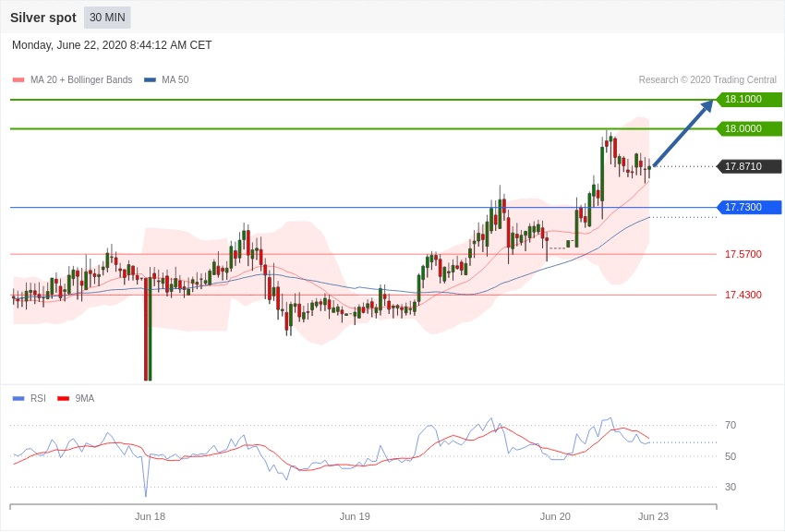The image size is (785, 532).
Task: Click the Research © 2020 Trading Central credit
Action: [x=707, y=79]
